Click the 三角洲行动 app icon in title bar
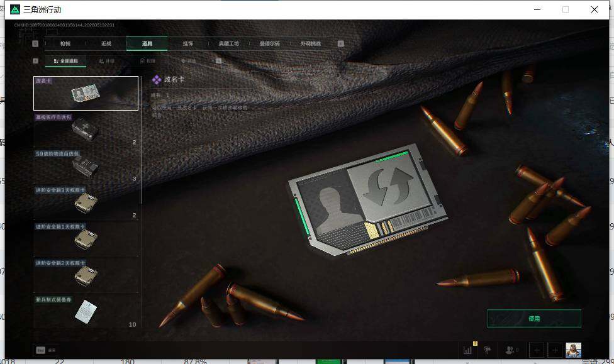The image size is (614, 364). (15, 9)
